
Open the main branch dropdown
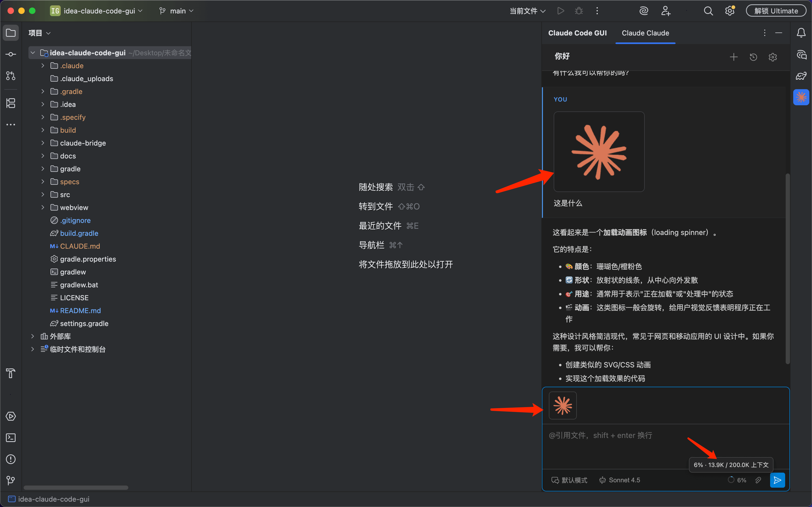[x=176, y=10]
